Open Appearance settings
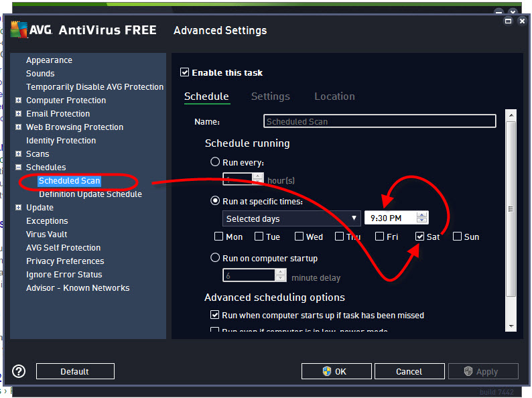The width and height of the screenshot is (532, 398). point(49,60)
